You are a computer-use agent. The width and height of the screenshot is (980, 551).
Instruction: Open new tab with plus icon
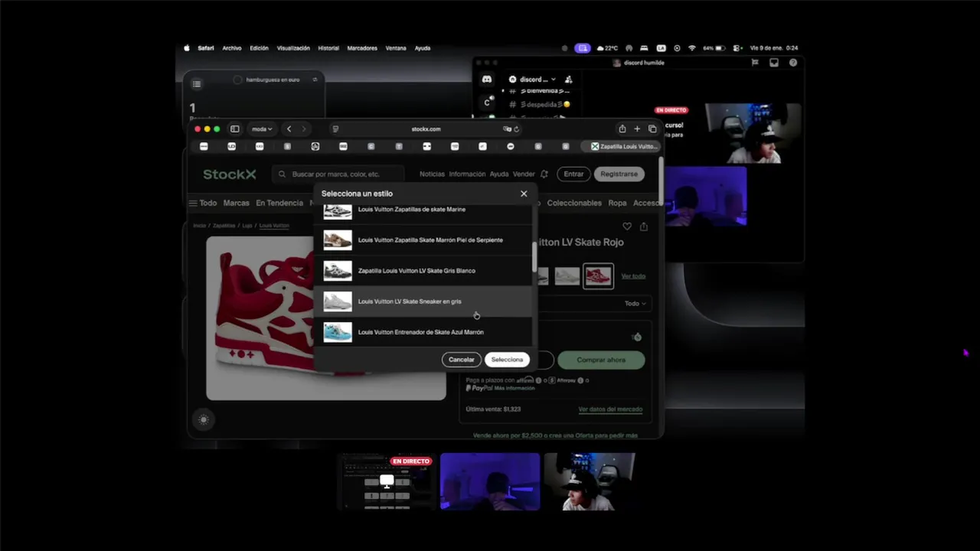coord(637,129)
